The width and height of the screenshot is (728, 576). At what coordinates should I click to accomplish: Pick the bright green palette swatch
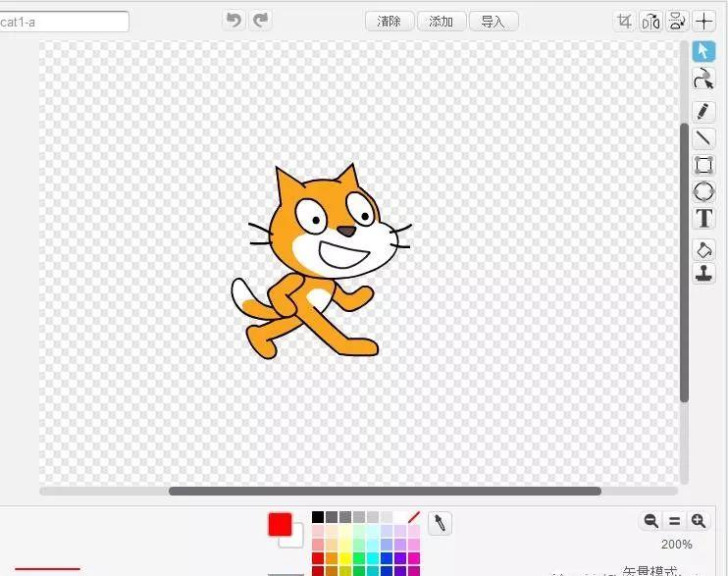(x=359, y=558)
